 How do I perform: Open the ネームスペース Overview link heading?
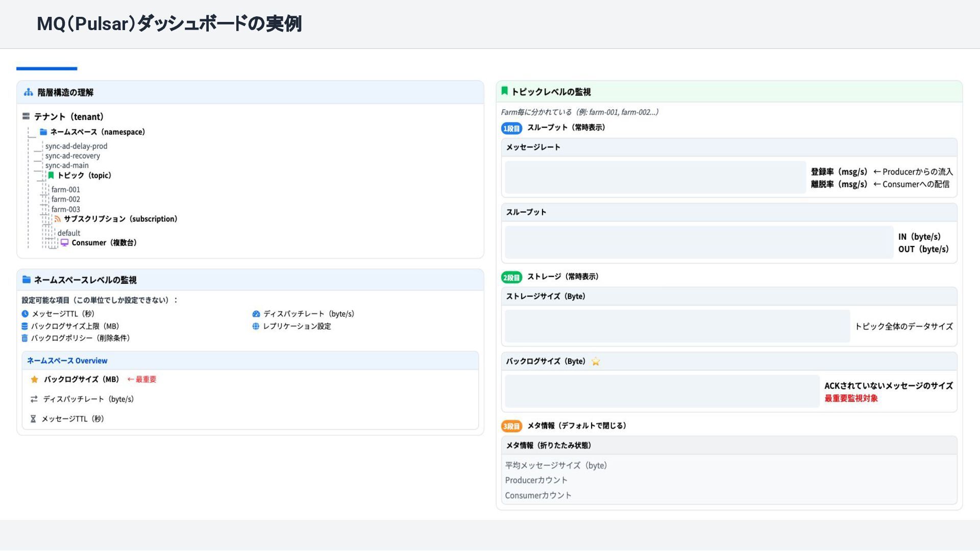[67, 361]
